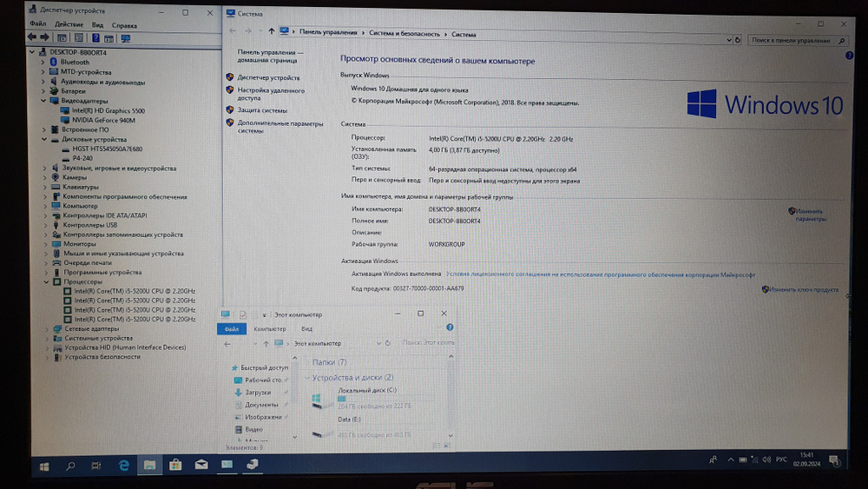
Task: Click the Forward arrow in Device Manager toolbar
Action: coord(45,37)
